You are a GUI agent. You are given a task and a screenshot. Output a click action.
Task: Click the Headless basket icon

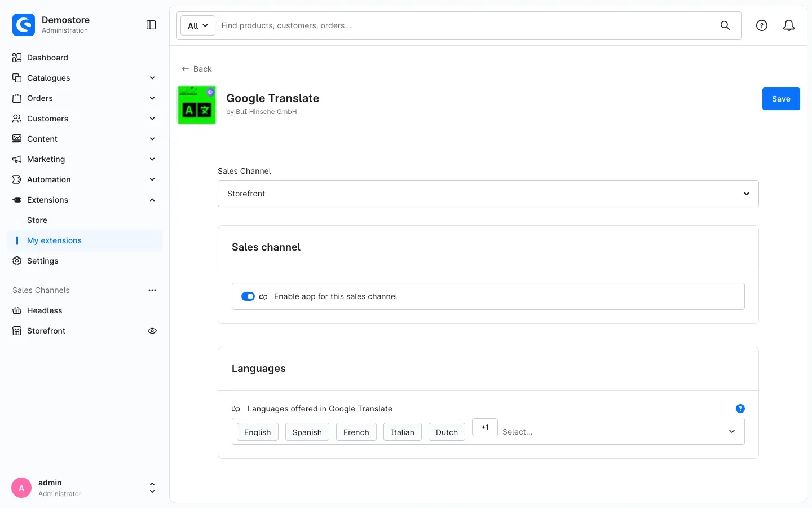(17, 310)
